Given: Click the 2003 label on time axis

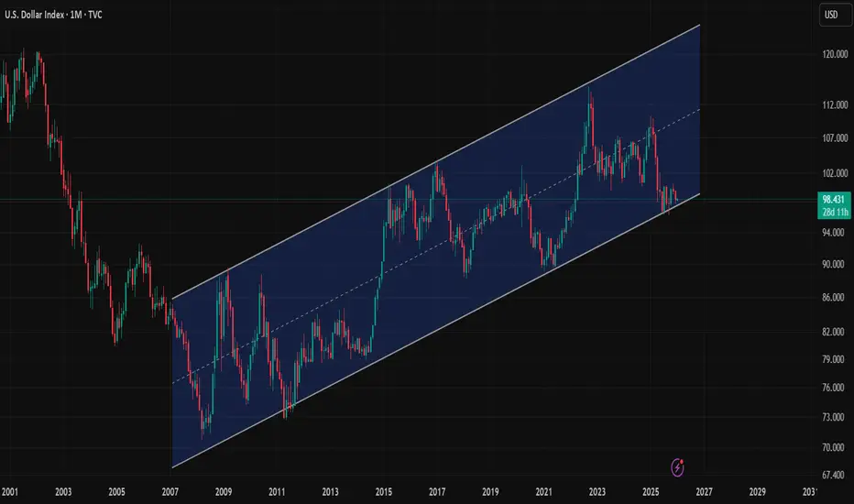Looking at the screenshot, I should (x=63, y=492).
